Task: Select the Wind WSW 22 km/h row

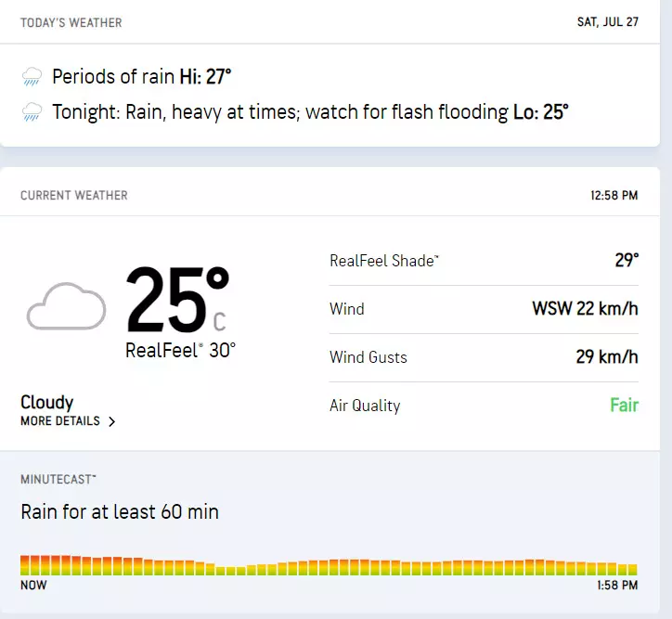Action: [x=484, y=309]
